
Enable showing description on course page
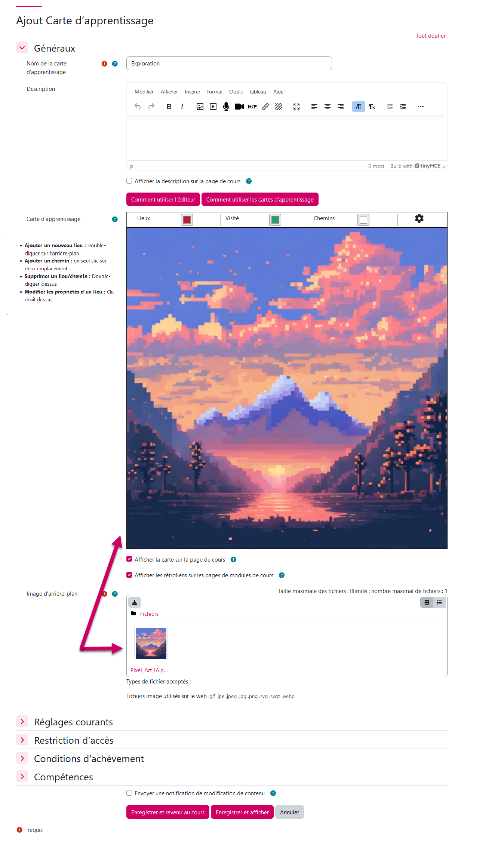coord(129,181)
